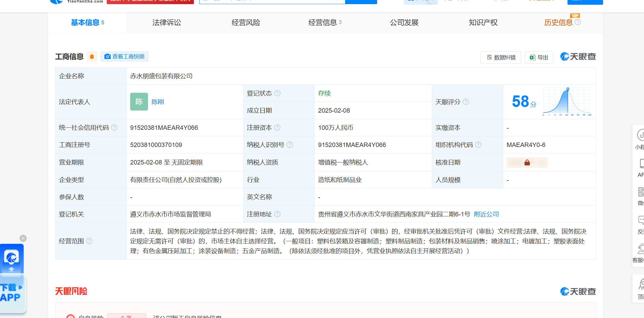Image resolution: width=644 pixels, height=318 pixels.
Task: Click help icon next to 天眼评分
Action: click(466, 102)
